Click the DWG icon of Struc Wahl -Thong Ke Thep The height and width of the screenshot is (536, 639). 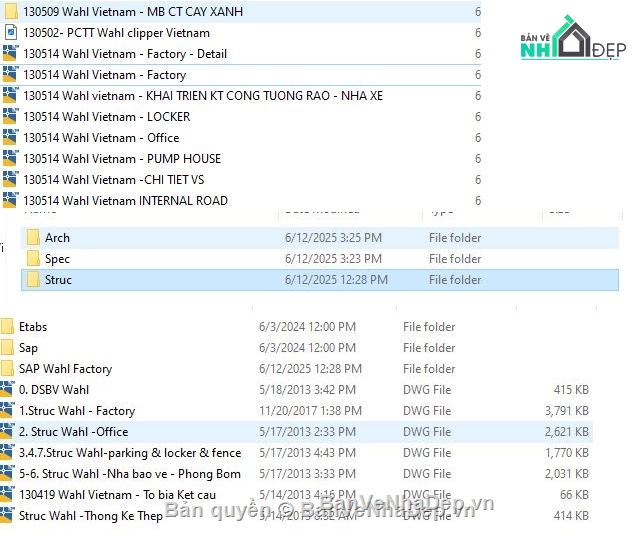(8, 516)
